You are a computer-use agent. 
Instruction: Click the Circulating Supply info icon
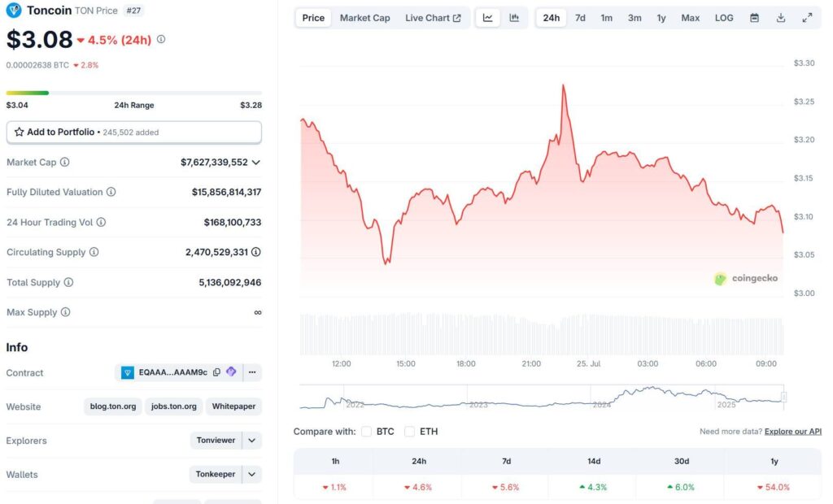pyautogui.click(x=94, y=252)
